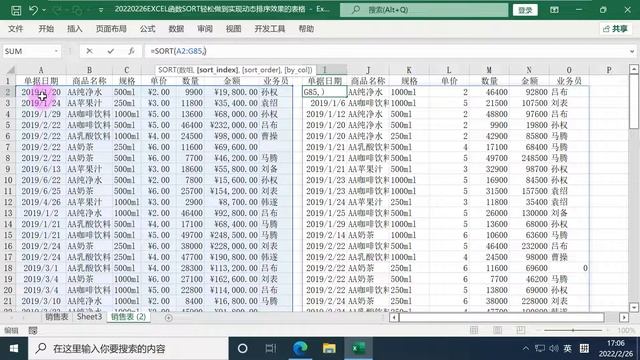The height and width of the screenshot is (360, 640).
Task: Switch to the 审阅 ribbon tab
Action: 204,29
